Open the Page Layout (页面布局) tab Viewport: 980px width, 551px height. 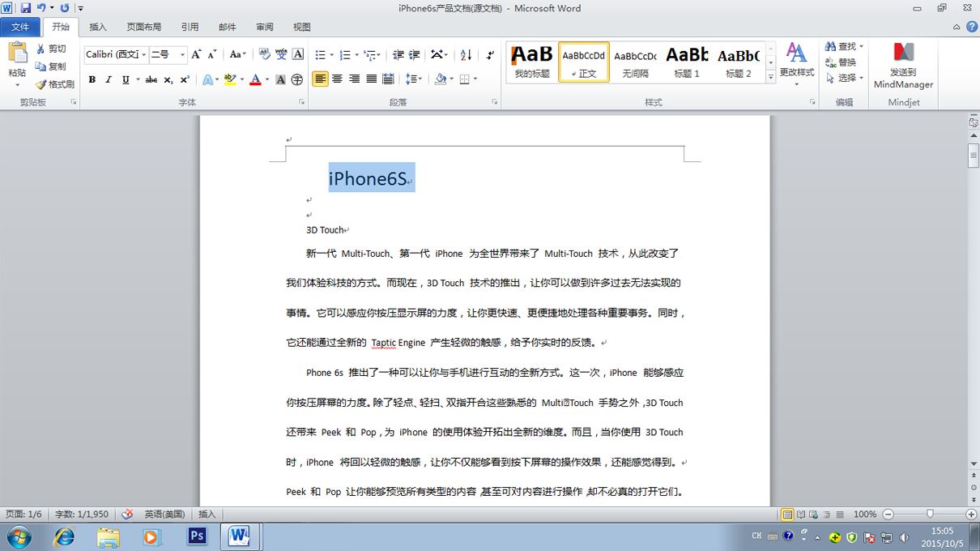click(143, 27)
